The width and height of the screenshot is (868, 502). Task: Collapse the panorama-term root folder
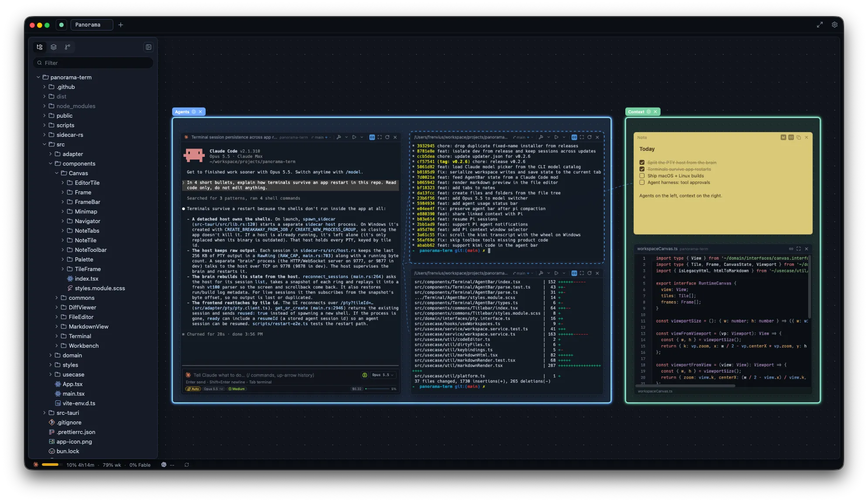click(38, 77)
